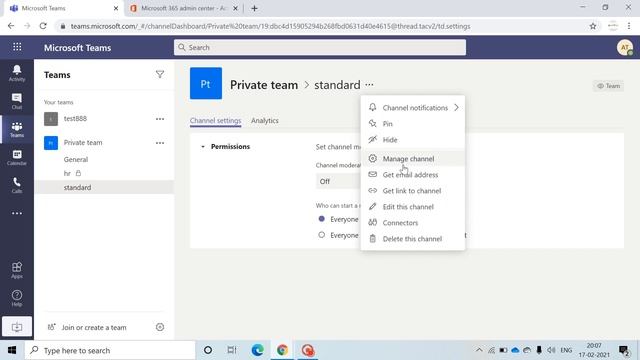Screen dimensions: 640x360
Task: Open Windows Start menu
Action: click(12, 350)
